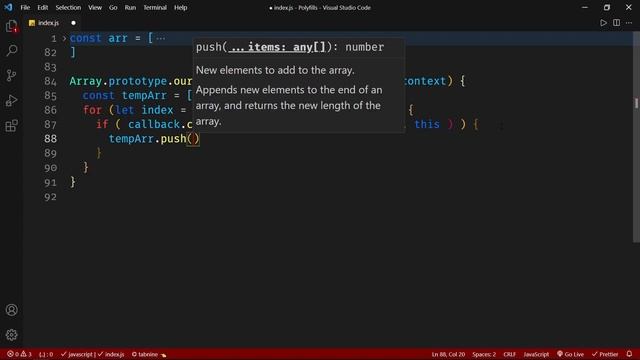Viewport: 640px width, 360px height.
Task: Open the File menu
Action: pos(25,7)
